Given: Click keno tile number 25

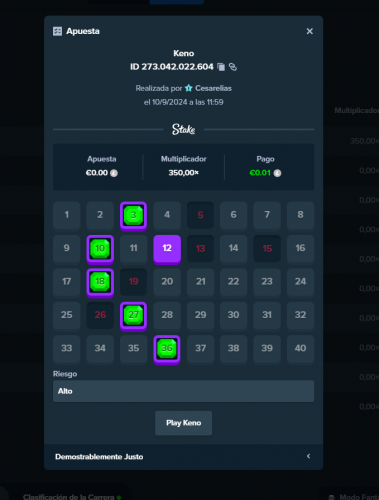Looking at the screenshot, I should [67, 315].
